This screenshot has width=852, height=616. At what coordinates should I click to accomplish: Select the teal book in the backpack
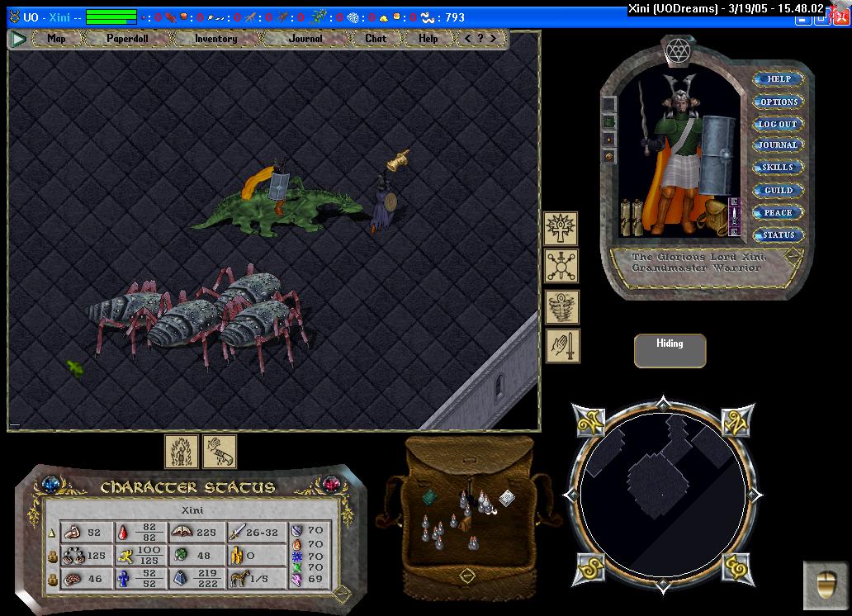[x=430, y=497]
